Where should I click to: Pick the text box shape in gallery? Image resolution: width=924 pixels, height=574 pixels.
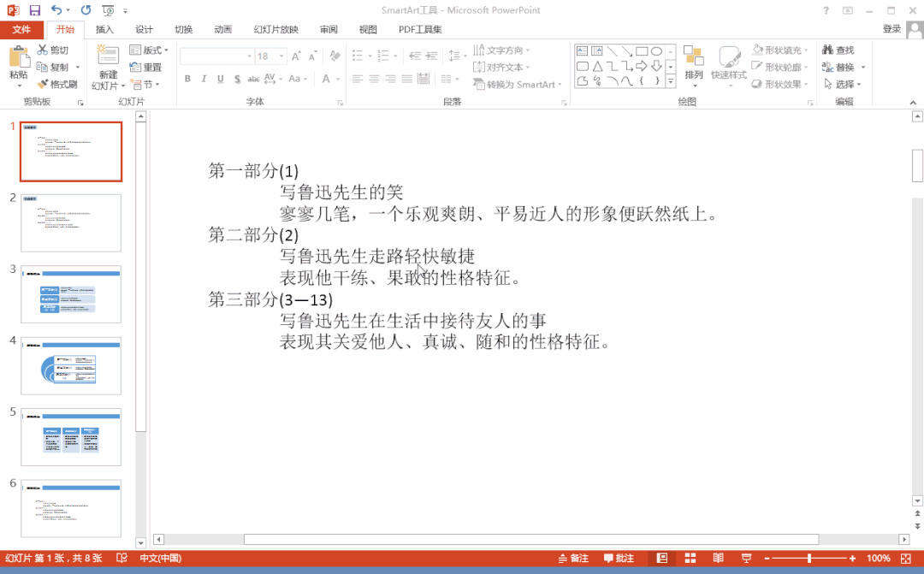point(583,51)
